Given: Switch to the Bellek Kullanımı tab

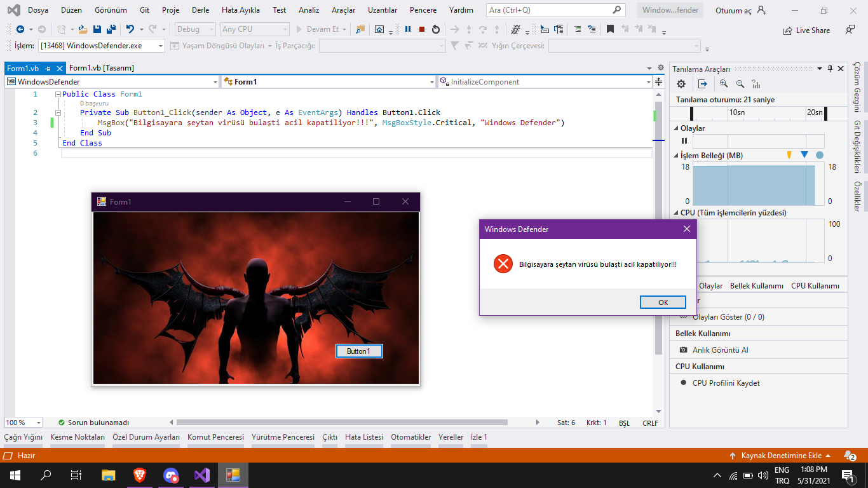Looking at the screenshot, I should [757, 286].
